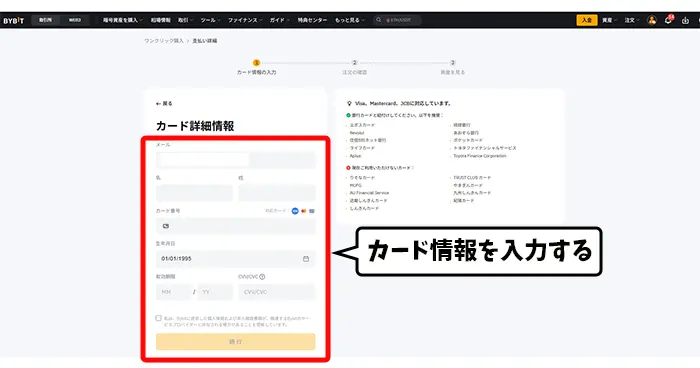Viewport: 700px width, 368px height.
Task: Click the YY expiry year field
Action: point(215,292)
